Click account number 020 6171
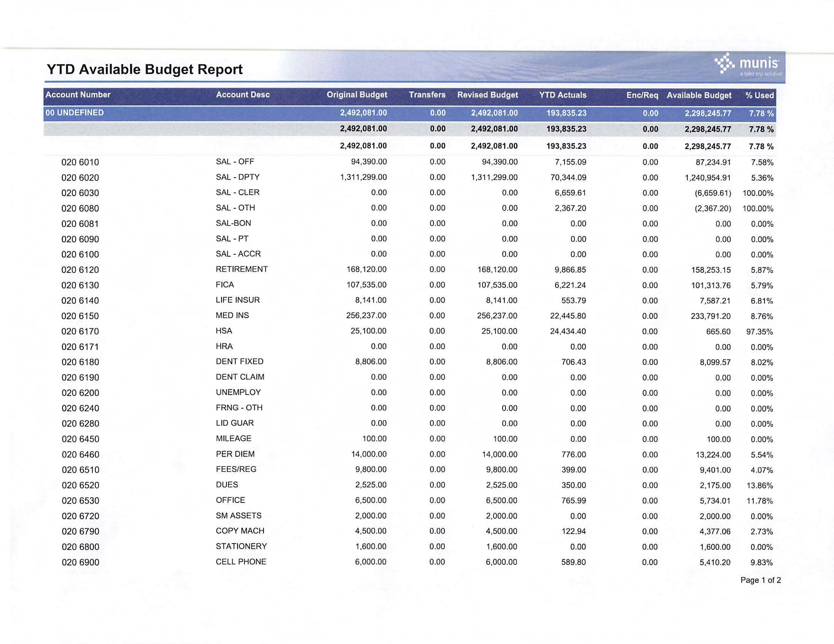Viewport: 834px width, 644px height. pos(80,347)
